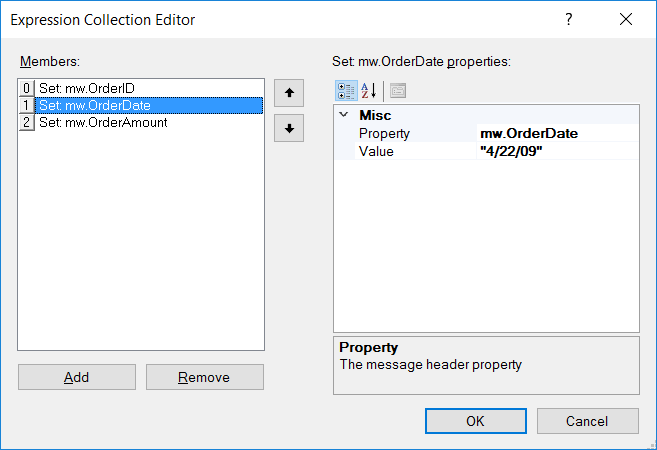This screenshot has width=657, height=450.
Task: Remove the selected member
Action: [x=205, y=377]
